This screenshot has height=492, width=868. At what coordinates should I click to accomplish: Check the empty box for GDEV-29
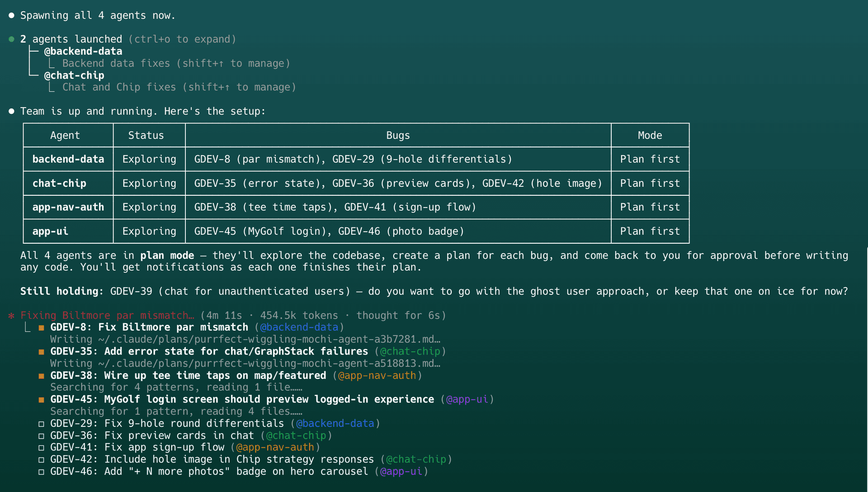click(41, 423)
